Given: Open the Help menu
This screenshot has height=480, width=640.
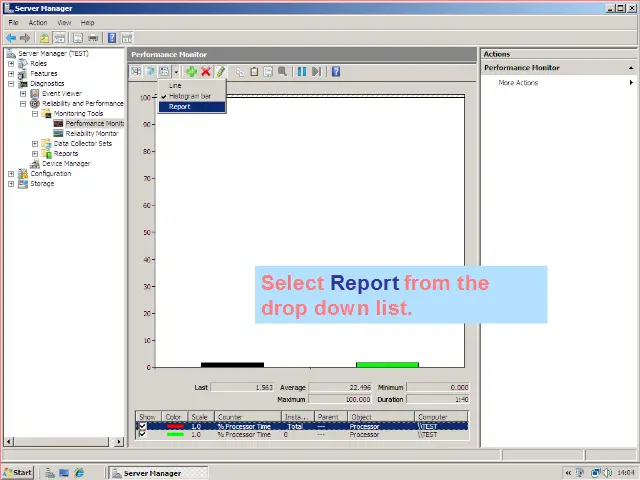Looking at the screenshot, I should point(87,23).
